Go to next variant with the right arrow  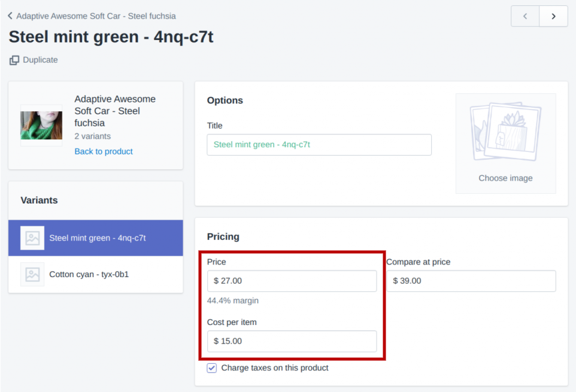(x=553, y=16)
